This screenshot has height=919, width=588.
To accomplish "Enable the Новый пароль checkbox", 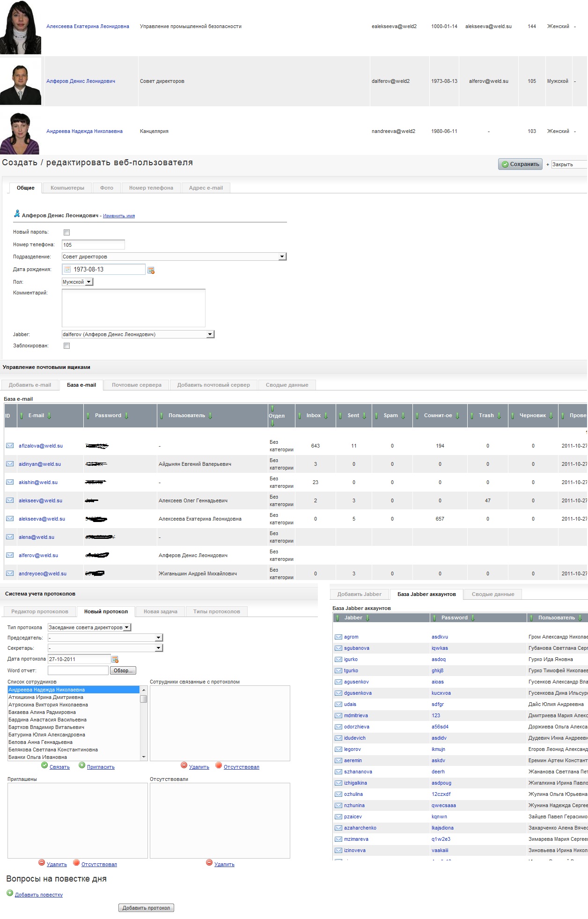I will (x=66, y=232).
